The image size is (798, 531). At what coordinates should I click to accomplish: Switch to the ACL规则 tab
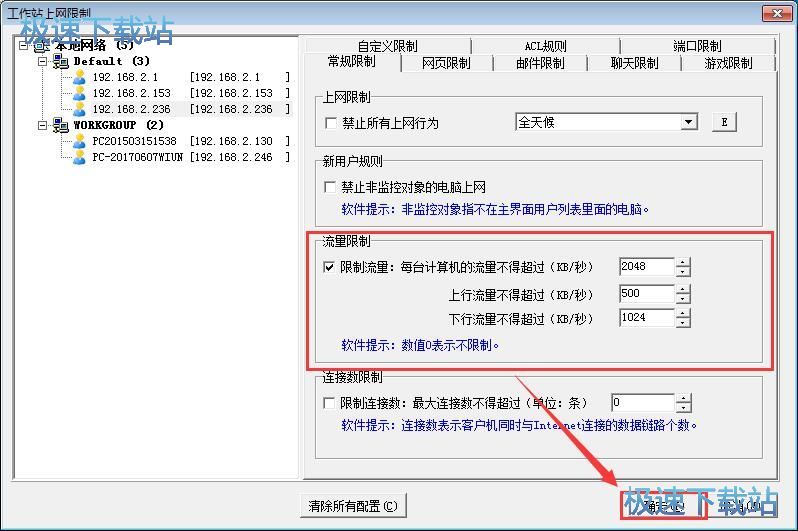pos(546,46)
